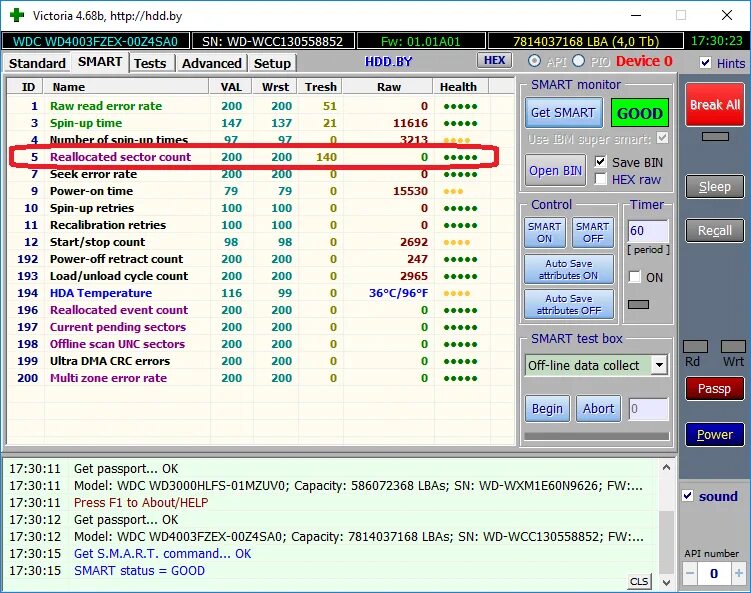751x593 pixels.
Task: Click the API number value field
Action: (x=714, y=573)
